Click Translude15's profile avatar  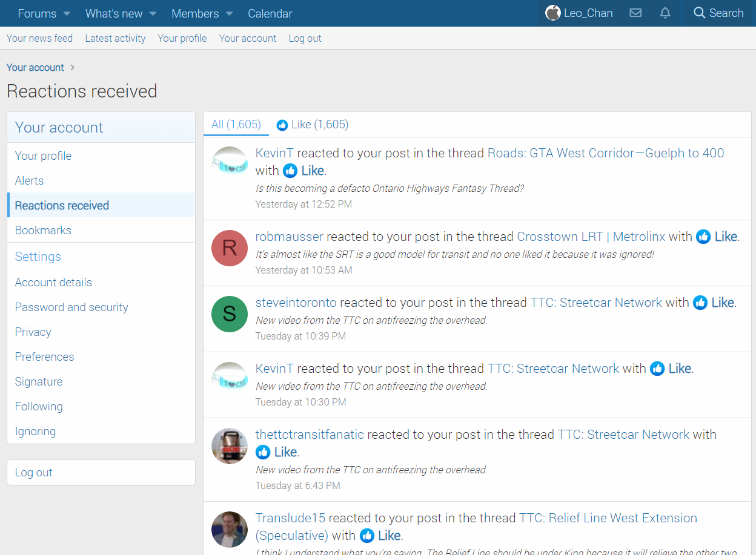[x=230, y=530]
